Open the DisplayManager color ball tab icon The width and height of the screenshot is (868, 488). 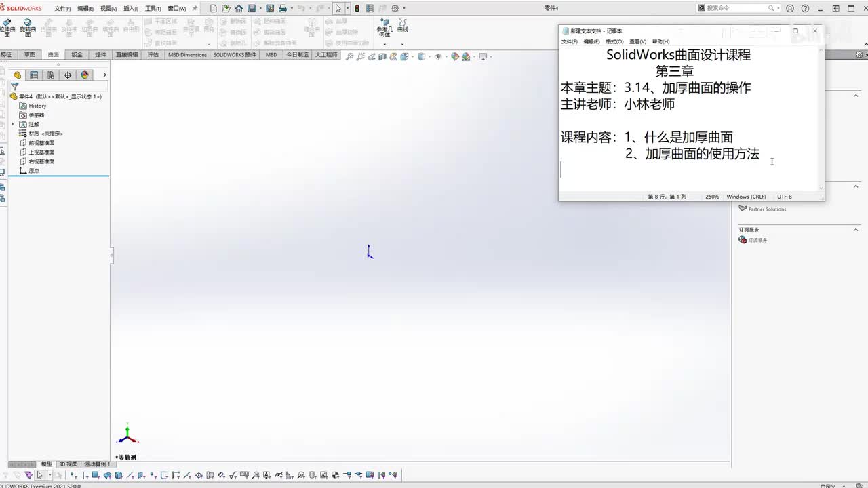85,75
